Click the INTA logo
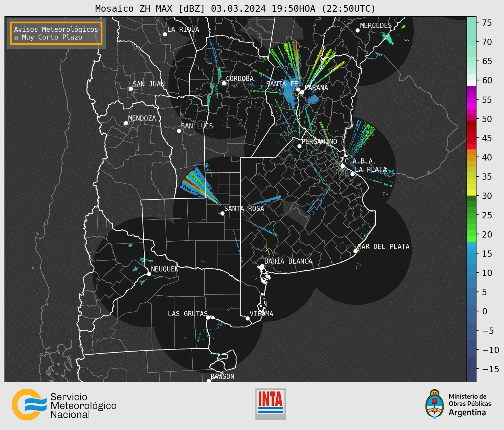Viewport: 504px width, 430px height. click(x=270, y=404)
